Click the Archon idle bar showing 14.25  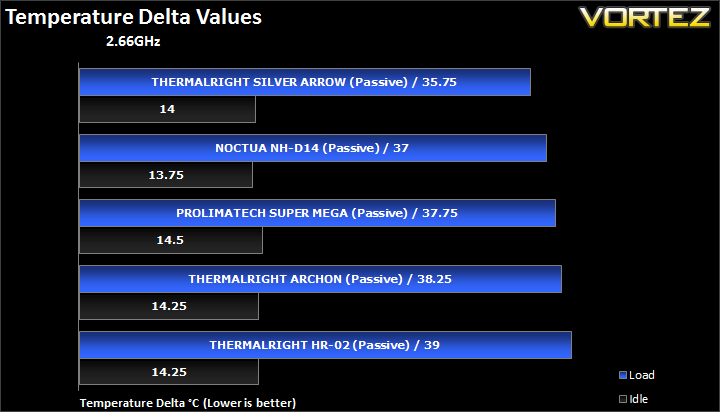point(169,306)
